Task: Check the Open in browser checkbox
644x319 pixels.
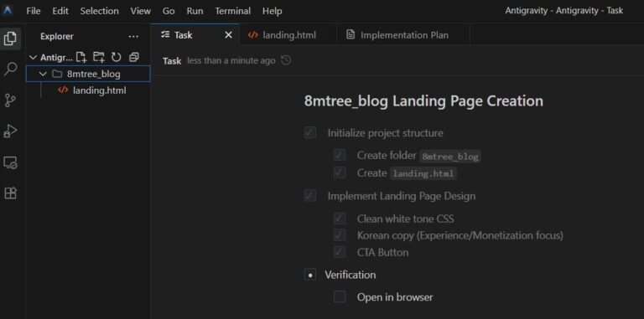Action: (x=340, y=297)
